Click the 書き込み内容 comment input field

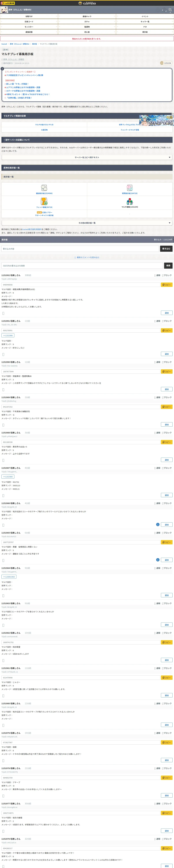click(80, 249)
